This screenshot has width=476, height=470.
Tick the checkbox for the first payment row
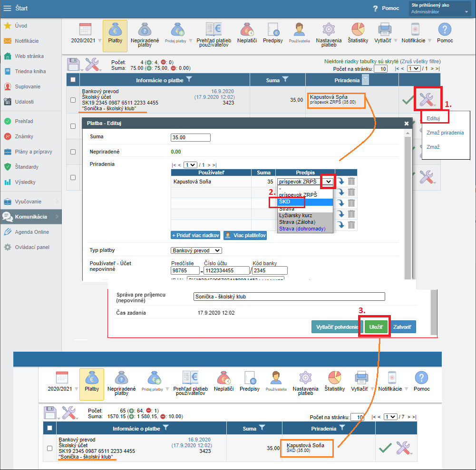(x=73, y=100)
